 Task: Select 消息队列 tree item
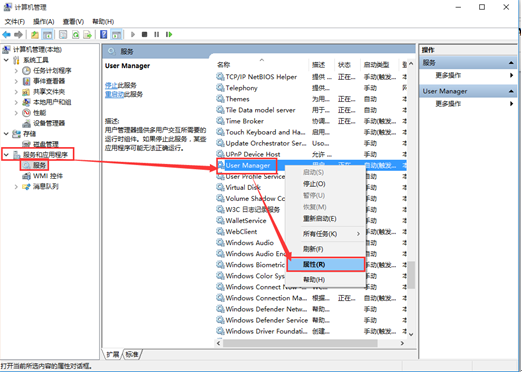(46, 186)
